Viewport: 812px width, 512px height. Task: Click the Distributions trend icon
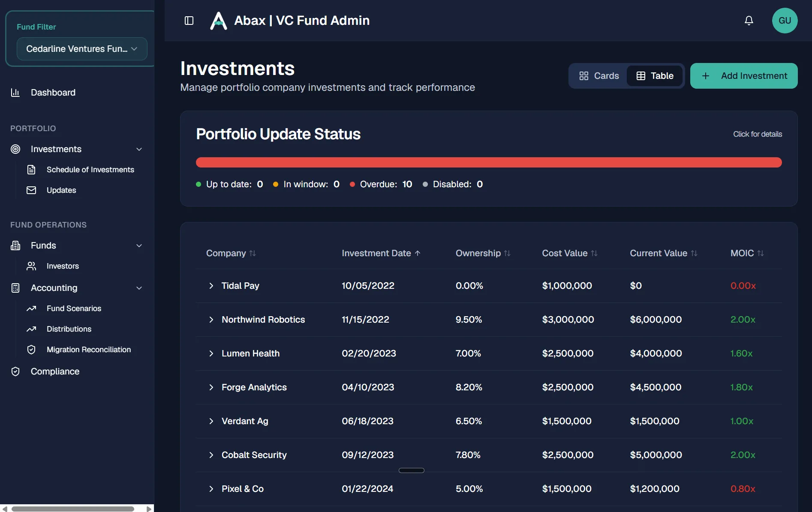click(x=31, y=329)
